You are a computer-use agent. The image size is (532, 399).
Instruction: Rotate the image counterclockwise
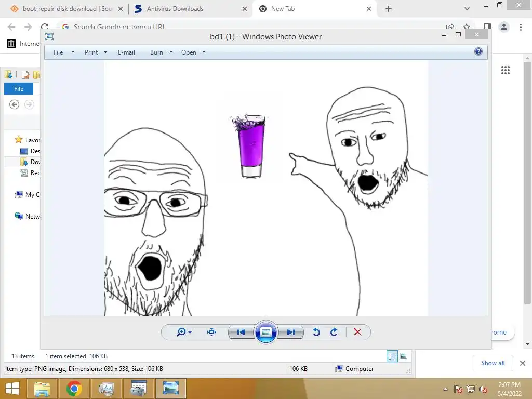[x=316, y=332]
